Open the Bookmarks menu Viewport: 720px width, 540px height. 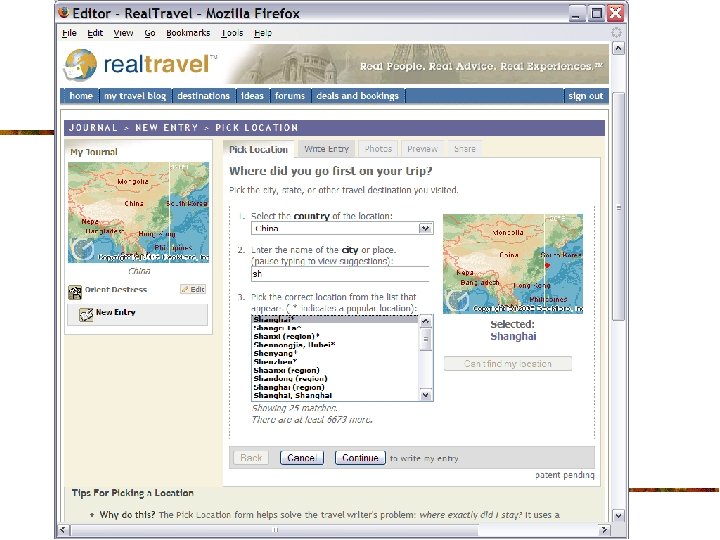click(188, 33)
